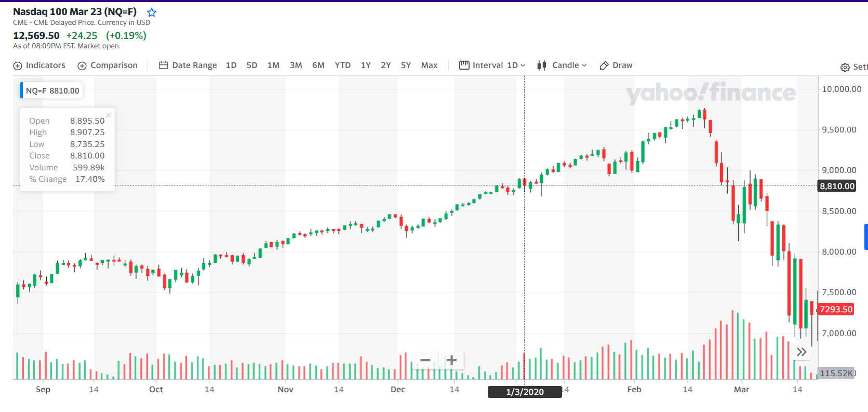
Task: Click the Volume 599.89k value
Action: point(89,167)
